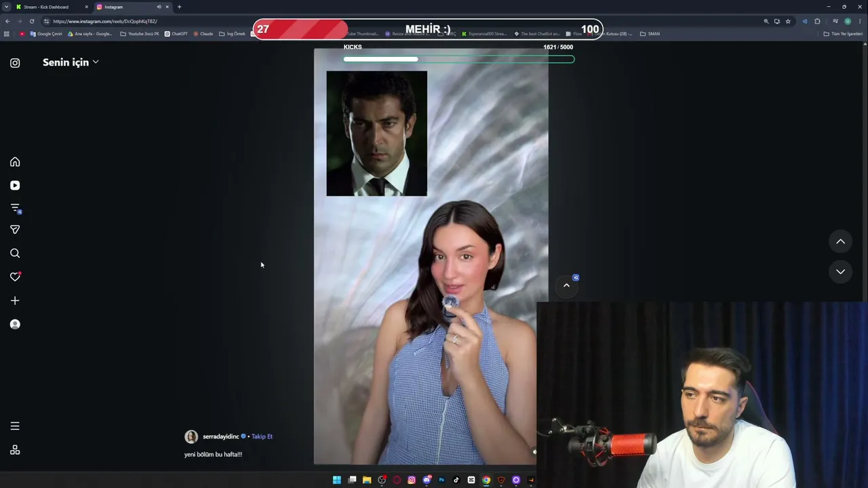868x488 pixels.
Task: Open the Claude bookmark
Action: (x=203, y=34)
